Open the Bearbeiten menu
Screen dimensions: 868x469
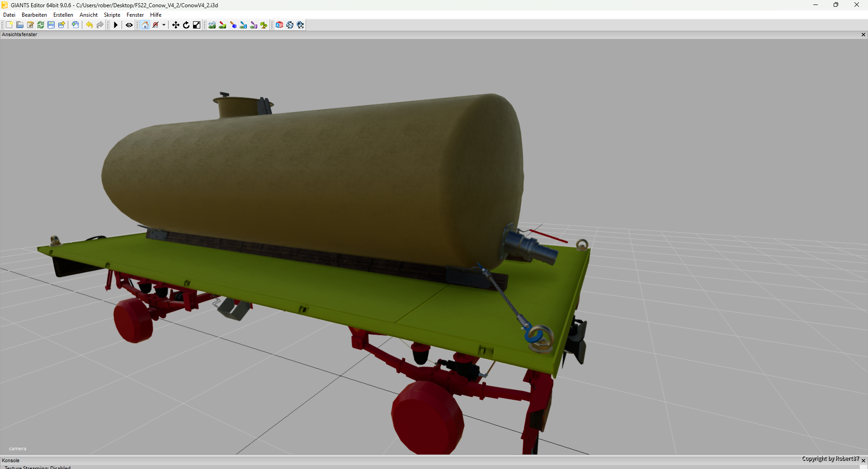34,15
